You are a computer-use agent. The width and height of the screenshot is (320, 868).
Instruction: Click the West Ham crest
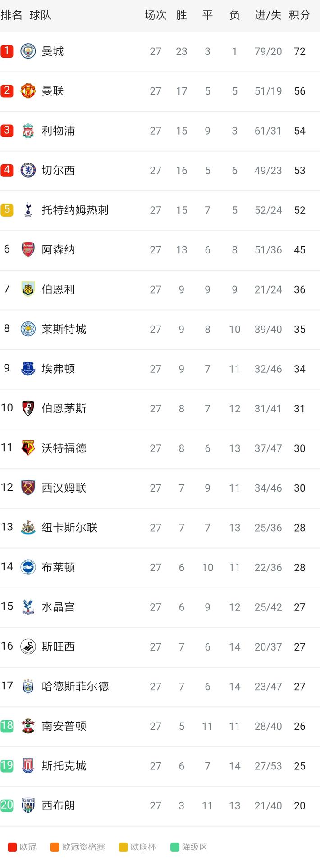click(x=28, y=488)
